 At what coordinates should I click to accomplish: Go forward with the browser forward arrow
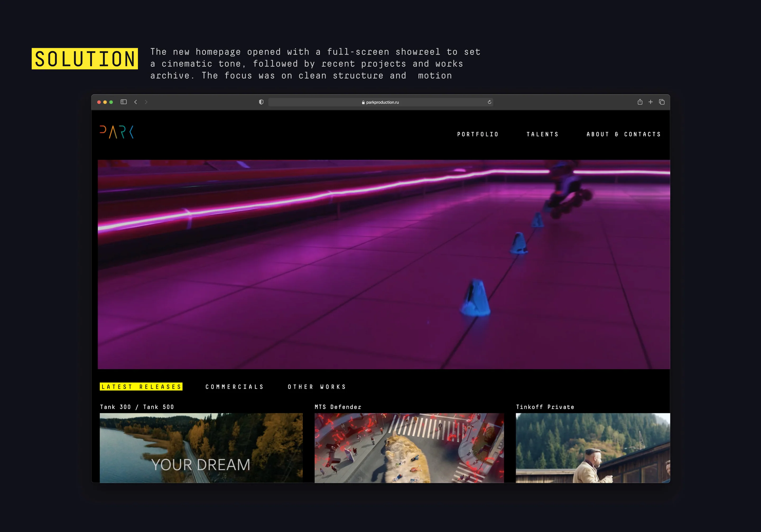tap(146, 102)
